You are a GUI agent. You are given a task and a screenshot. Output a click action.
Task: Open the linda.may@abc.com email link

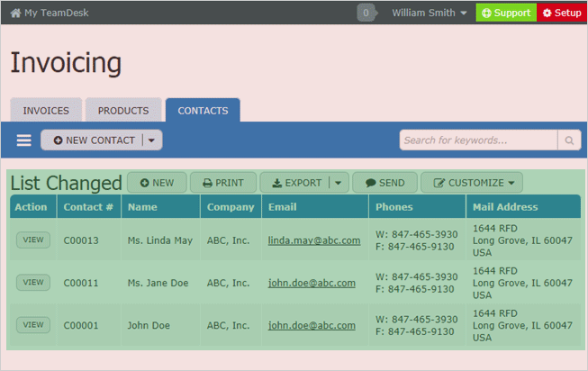314,240
